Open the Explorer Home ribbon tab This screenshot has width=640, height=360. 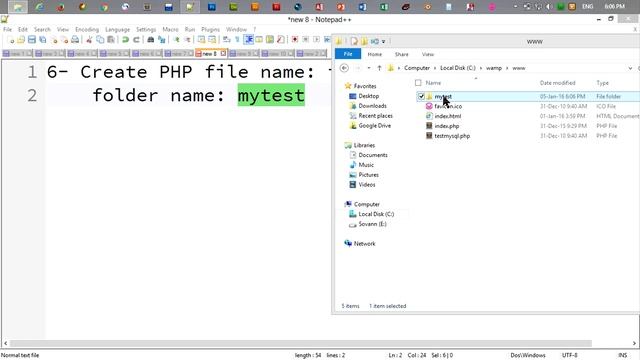(375, 54)
